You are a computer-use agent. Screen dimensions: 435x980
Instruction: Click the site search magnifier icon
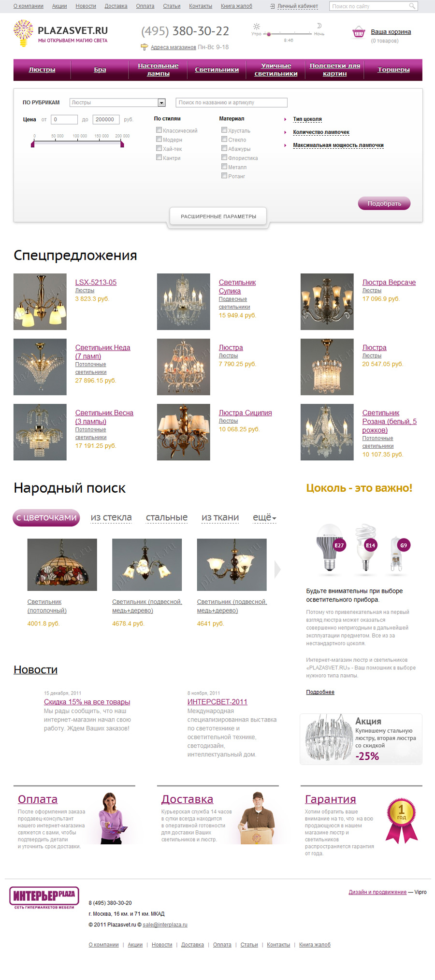coord(412,6)
